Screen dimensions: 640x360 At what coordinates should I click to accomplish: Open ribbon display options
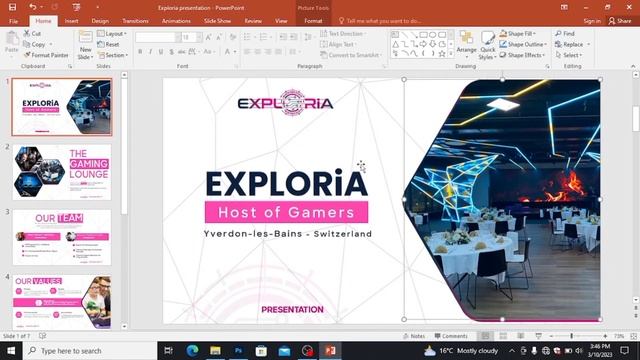564,7
